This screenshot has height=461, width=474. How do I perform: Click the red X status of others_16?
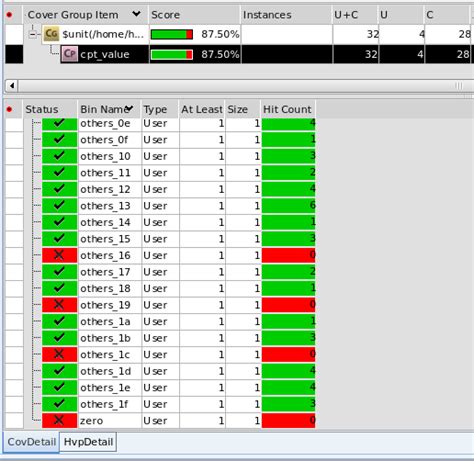tap(59, 255)
